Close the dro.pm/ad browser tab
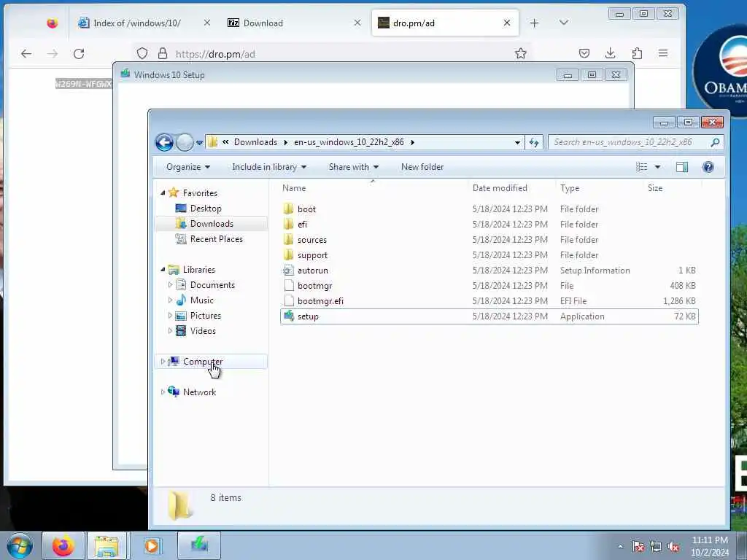 tap(507, 23)
